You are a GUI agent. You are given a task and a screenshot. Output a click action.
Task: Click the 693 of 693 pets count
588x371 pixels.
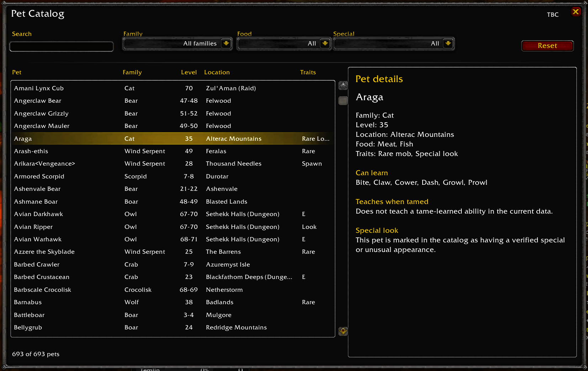(36, 354)
